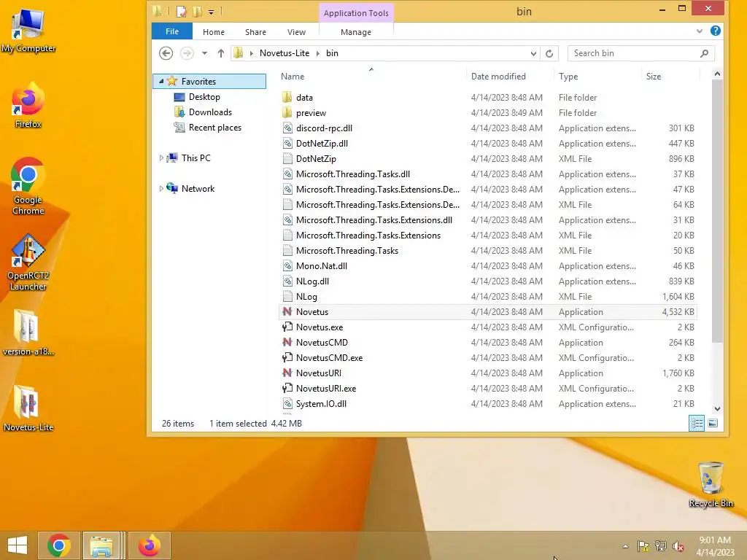Click the muted volume tray icon
The height and width of the screenshot is (560, 747).
[678, 546]
